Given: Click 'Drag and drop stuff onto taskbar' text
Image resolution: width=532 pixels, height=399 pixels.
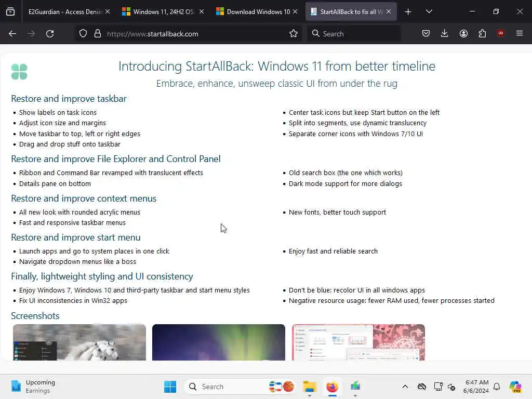Looking at the screenshot, I should pyautogui.click(x=70, y=144).
